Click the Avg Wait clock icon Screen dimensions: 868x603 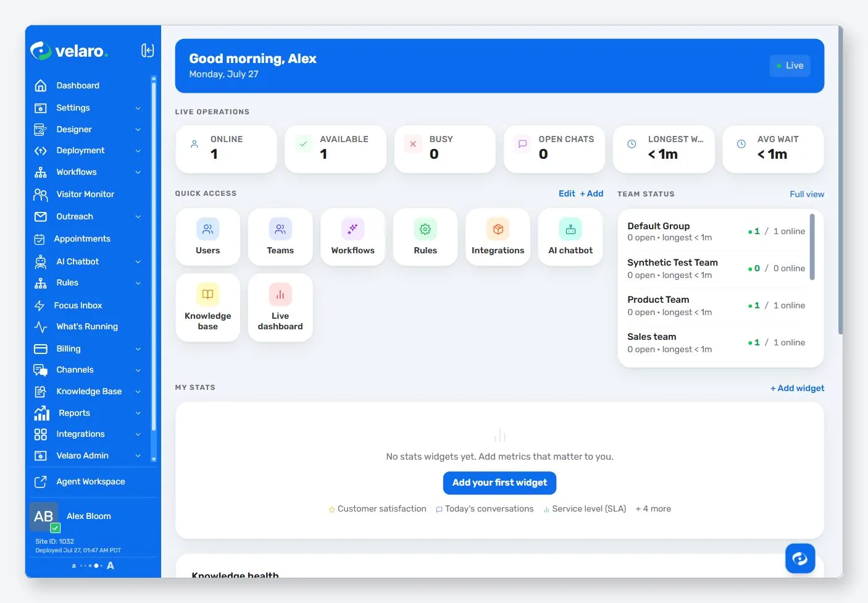(741, 144)
